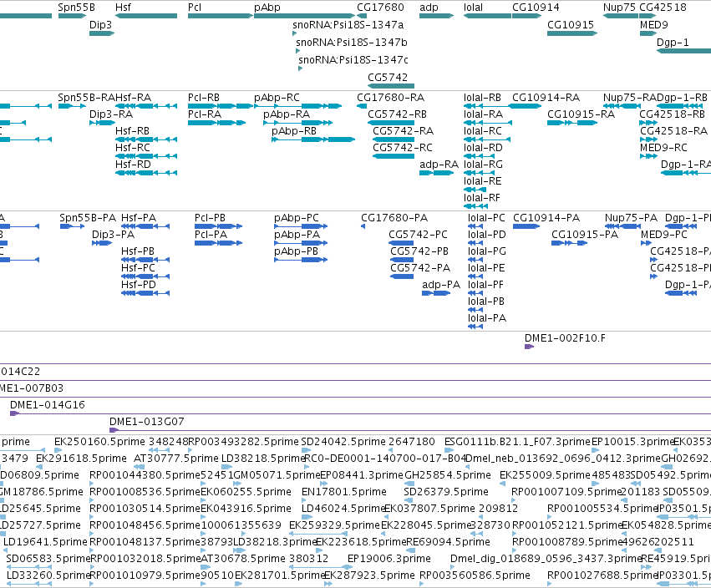Click the pAbp-RB transcript
The height and width of the screenshot is (588, 711).
[313, 139]
